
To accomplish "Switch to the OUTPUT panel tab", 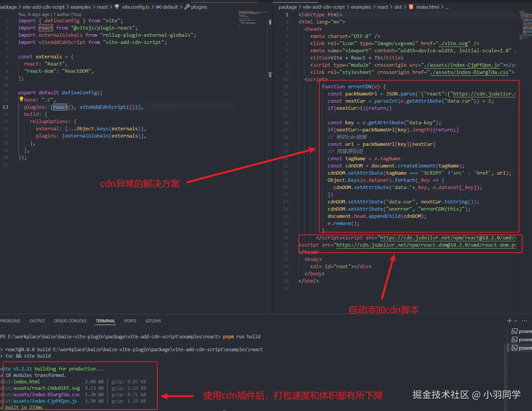I will (37, 321).
